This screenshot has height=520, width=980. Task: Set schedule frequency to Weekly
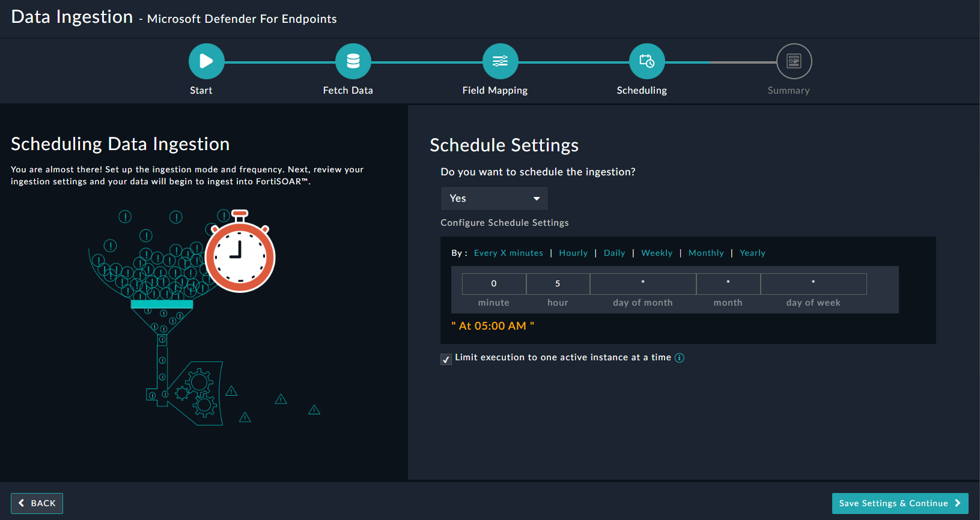(x=657, y=253)
